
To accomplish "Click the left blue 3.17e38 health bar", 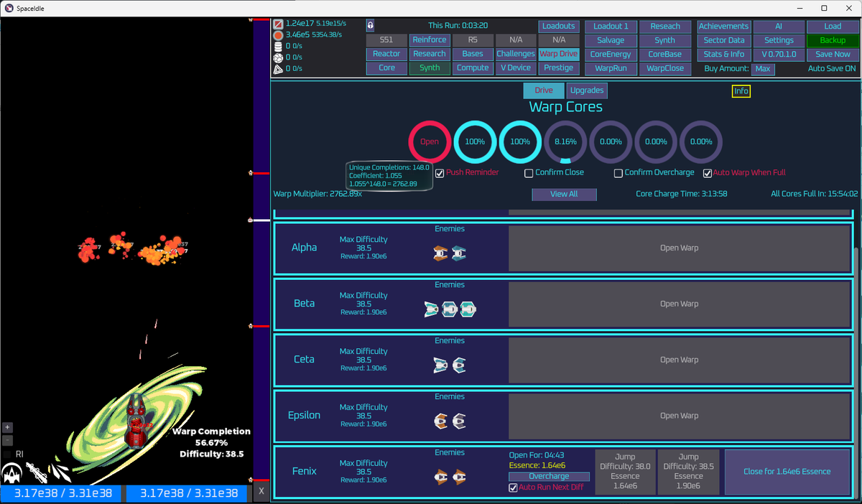I will click(x=62, y=493).
